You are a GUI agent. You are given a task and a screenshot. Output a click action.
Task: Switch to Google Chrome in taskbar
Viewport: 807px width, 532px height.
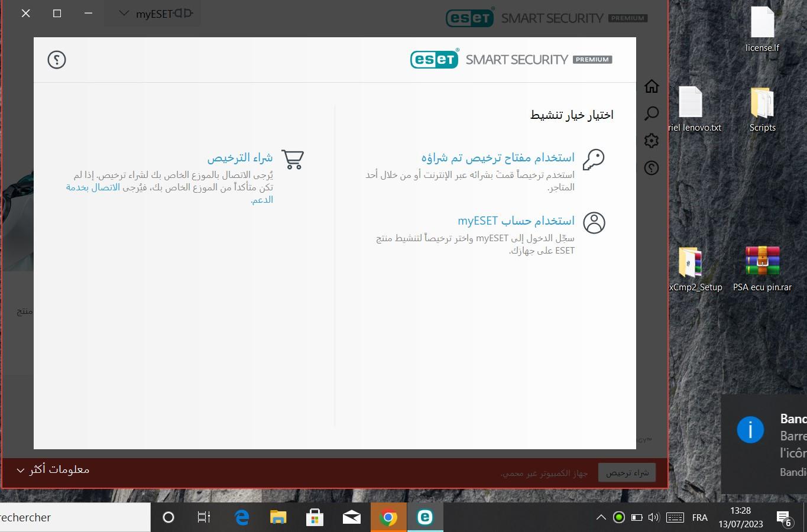tap(388, 517)
